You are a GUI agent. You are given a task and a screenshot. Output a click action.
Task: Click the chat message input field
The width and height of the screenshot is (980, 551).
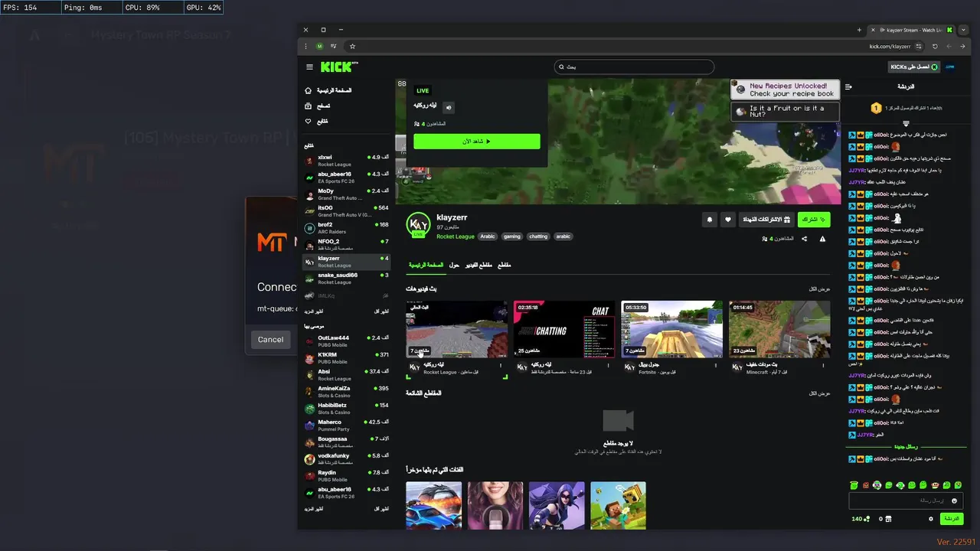[905, 500]
